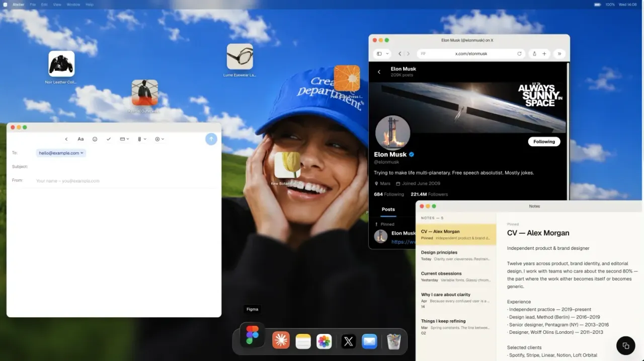
Task: Click the back arrow in mail toolbar
Action: pos(66,139)
